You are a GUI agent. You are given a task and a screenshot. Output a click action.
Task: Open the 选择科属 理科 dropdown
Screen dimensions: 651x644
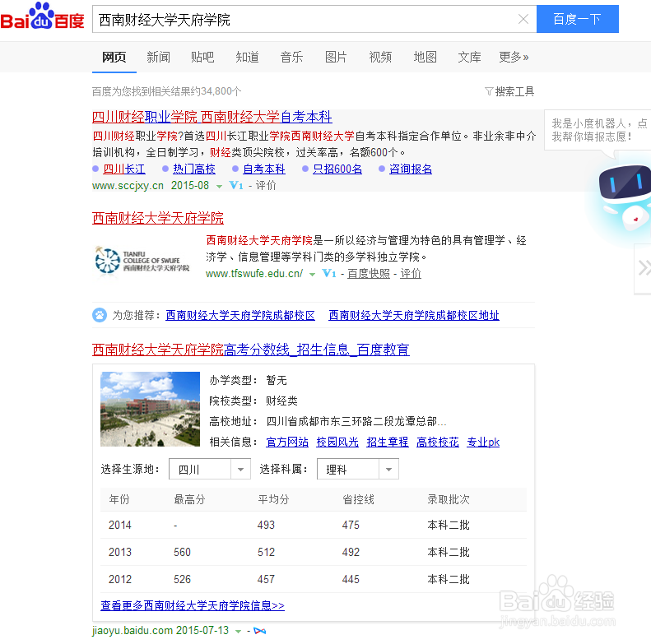(x=358, y=469)
